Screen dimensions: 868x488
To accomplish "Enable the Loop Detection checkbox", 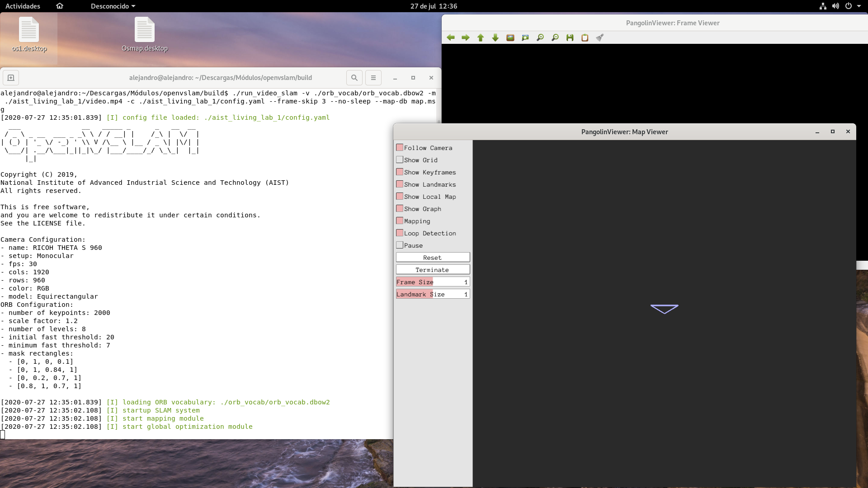I will (x=400, y=233).
